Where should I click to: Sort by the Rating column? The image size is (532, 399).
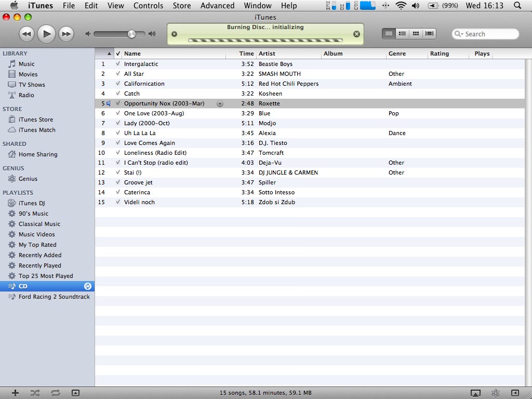tap(448, 54)
